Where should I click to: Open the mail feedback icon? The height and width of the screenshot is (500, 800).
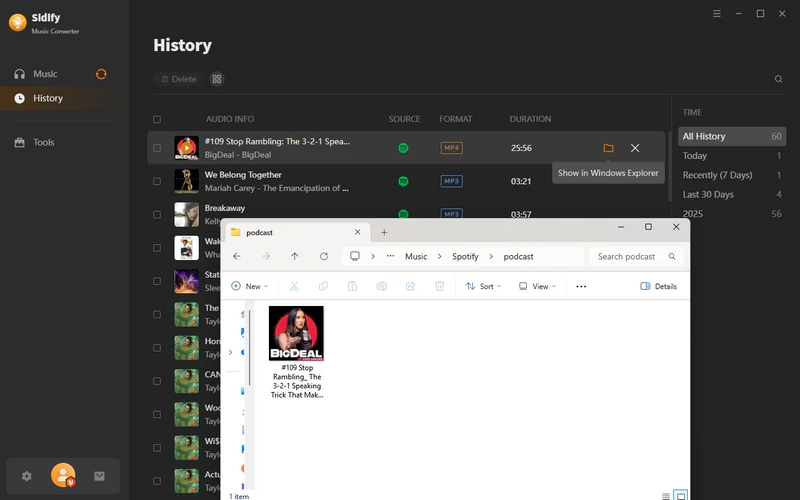[99, 476]
